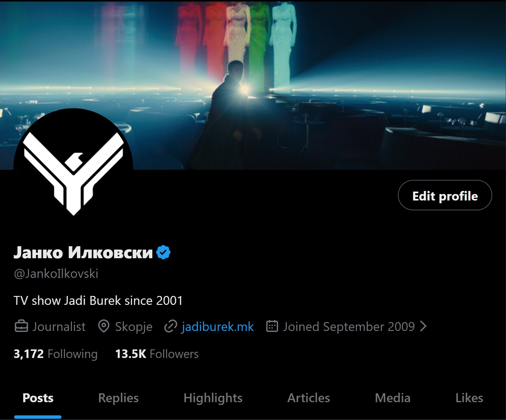Click the location pin icon near Skopje
The width and height of the screenshot is (506, 420).
(104, 326)
